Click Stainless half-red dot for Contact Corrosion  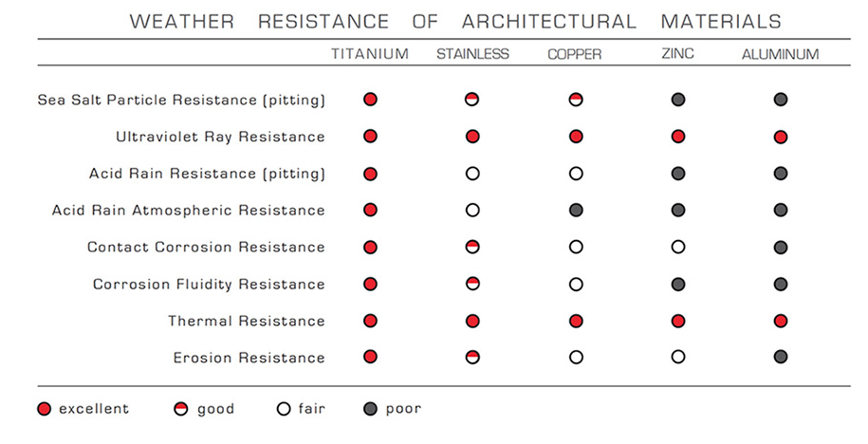coord(472,248)
